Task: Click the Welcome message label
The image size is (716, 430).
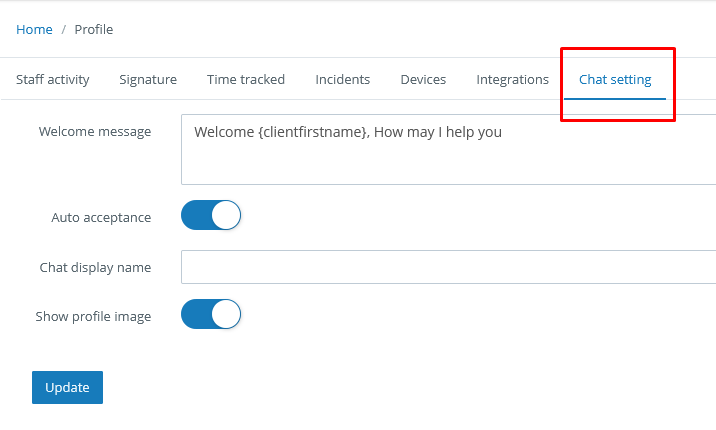Action: click(95, 132)
